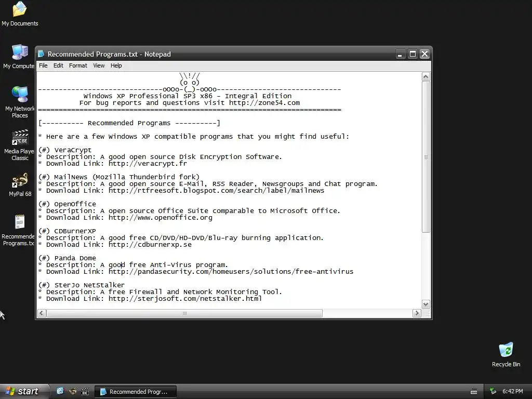Click the sterjosoft.com/netstalker.html URL text

click(185, 299)
